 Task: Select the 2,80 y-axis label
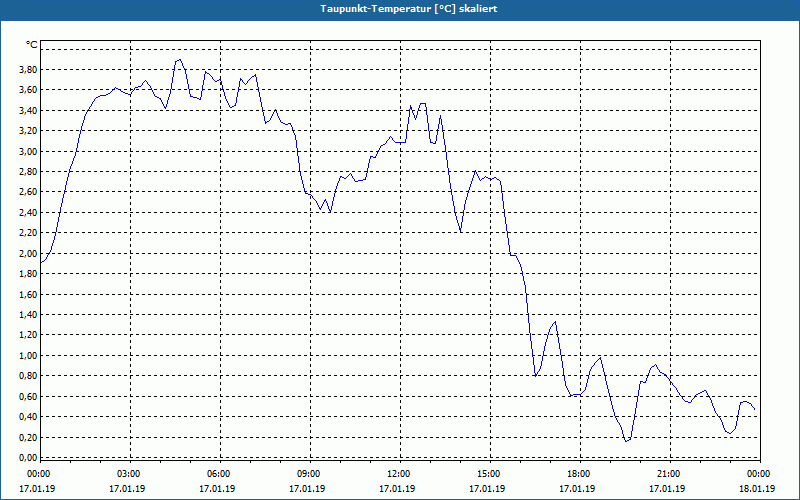29,171
